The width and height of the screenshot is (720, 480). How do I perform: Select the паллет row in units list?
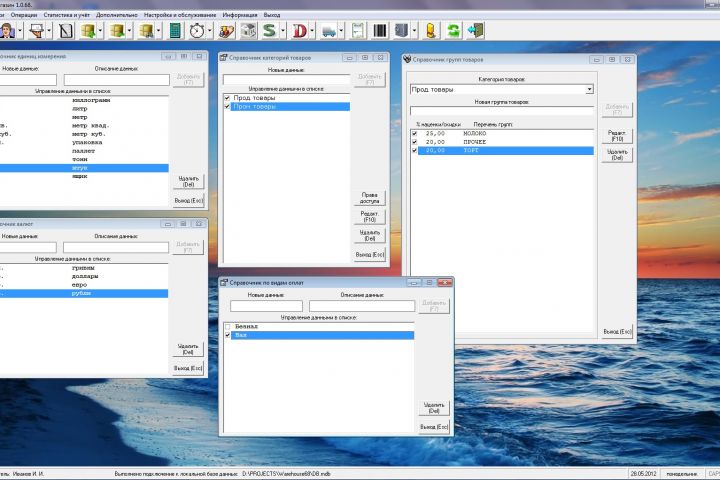[x=84, y=151]
